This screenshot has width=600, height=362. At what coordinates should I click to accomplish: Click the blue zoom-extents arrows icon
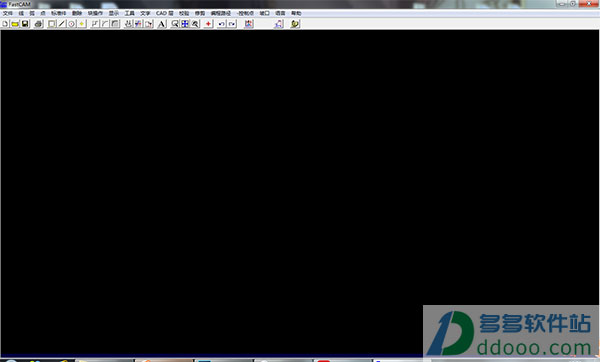(x=185, y=24)
